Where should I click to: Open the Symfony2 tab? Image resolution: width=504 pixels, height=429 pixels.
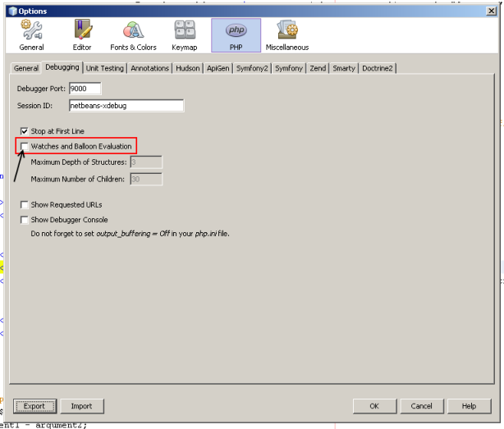(252, 68)
